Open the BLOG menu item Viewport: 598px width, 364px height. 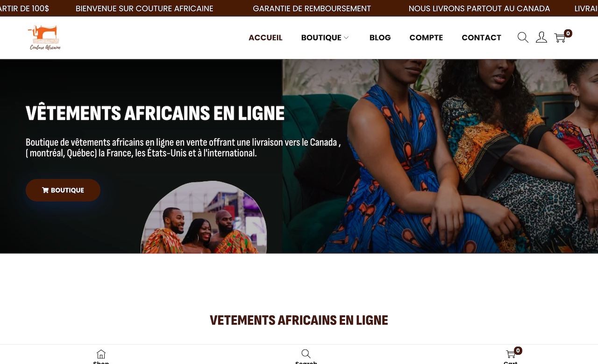(380, 38)
